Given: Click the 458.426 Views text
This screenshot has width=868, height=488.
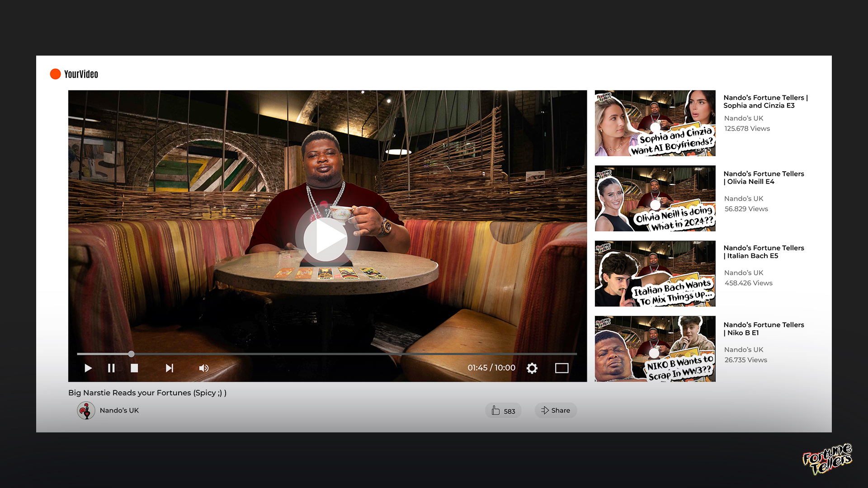Looking at the screenshot, I should tap(749, 283).
